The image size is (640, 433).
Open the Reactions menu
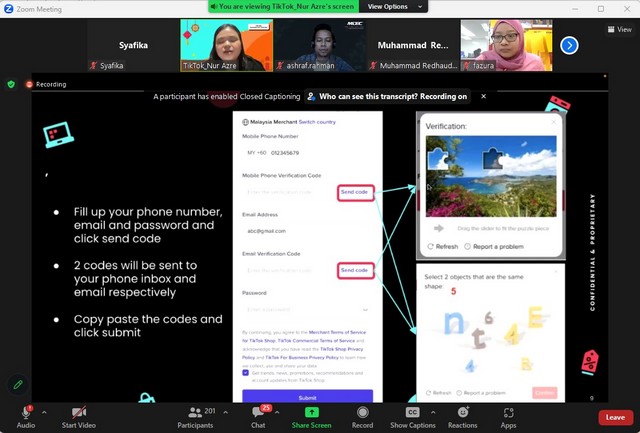[x=462, y=412]
